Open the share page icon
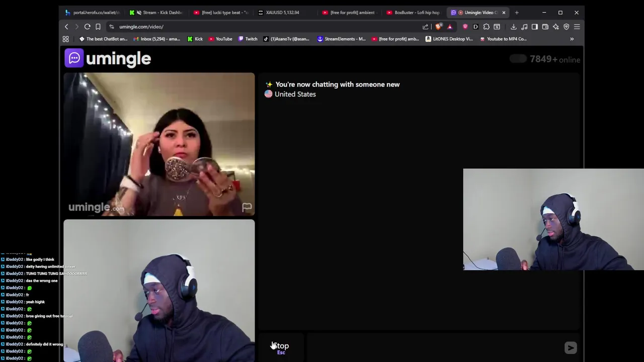 pyautogui.click(x=426, y=27)
